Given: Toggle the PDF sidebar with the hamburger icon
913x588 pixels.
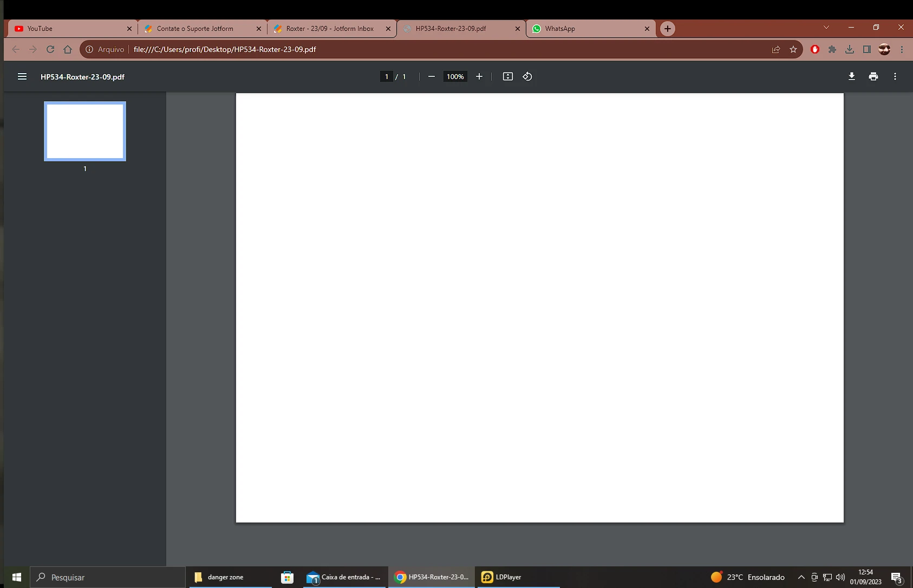Looking at the screenshot, I should (22, 76).
